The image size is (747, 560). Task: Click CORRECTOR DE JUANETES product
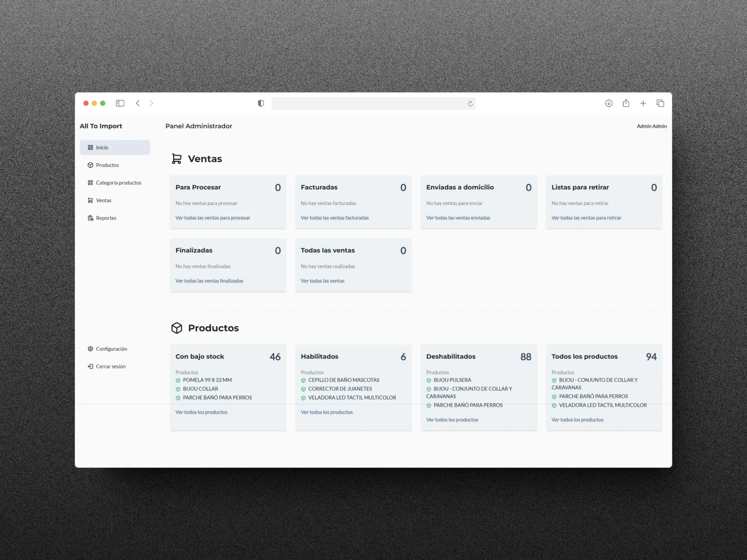(340, 389)
